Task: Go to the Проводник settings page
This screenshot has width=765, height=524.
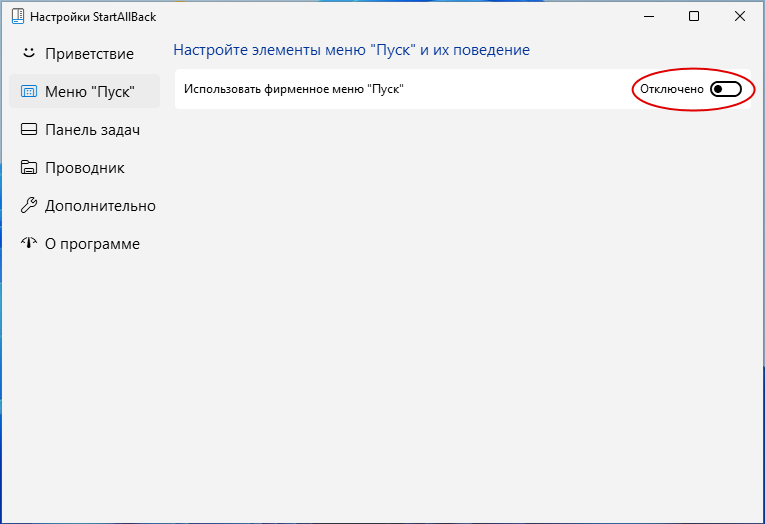Action: click(84, 167)
